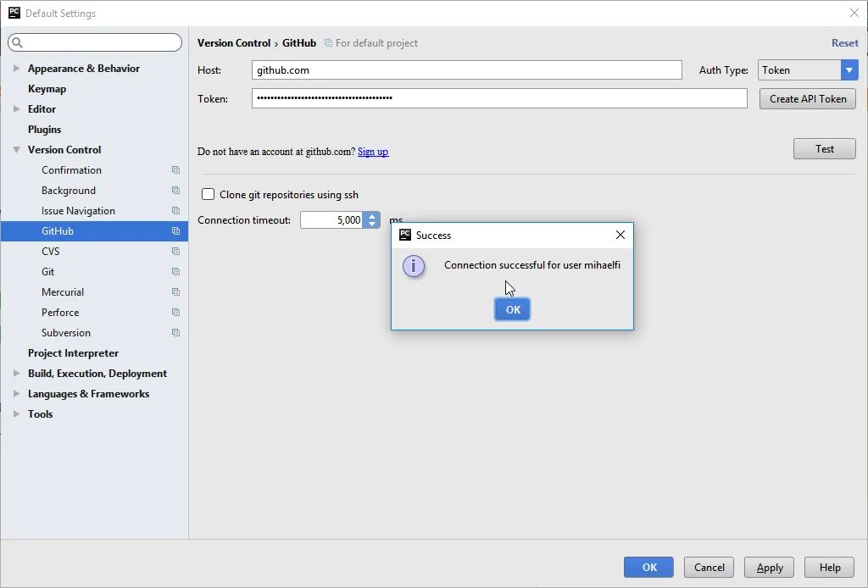Click the 'For default project' icon in breadcrumb
Image resolution: width=868 pixels, height=588 pixels.
click(x=328, y=43)
